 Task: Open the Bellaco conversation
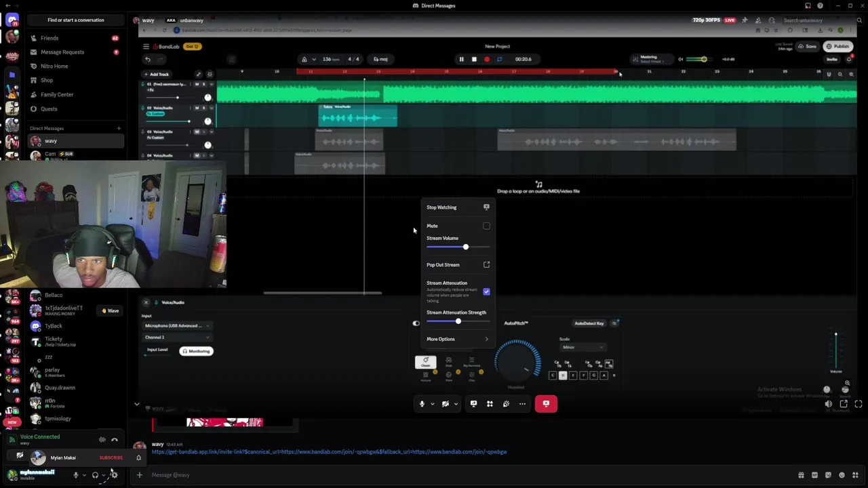coord(76,296)
